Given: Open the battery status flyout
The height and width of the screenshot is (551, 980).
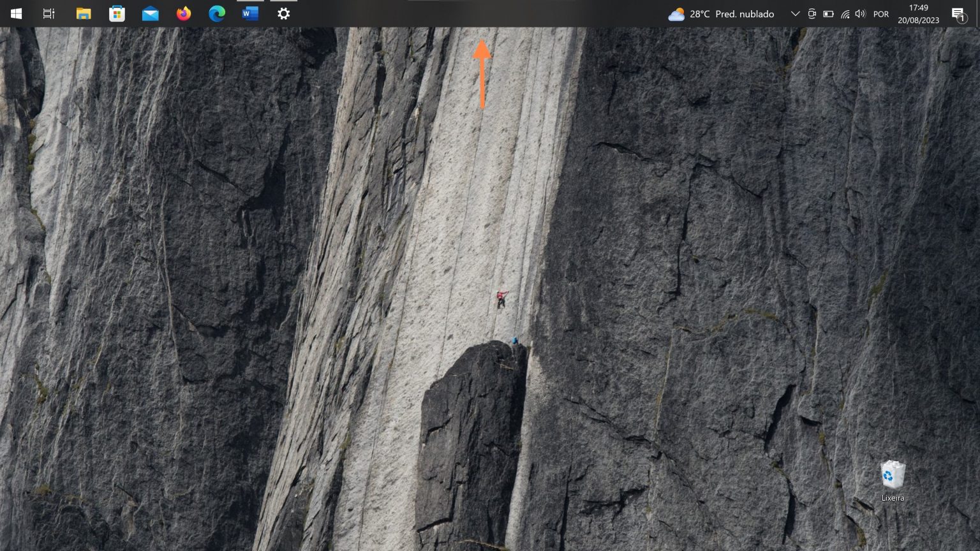Looking at the screenshot, I should (828, 14).
